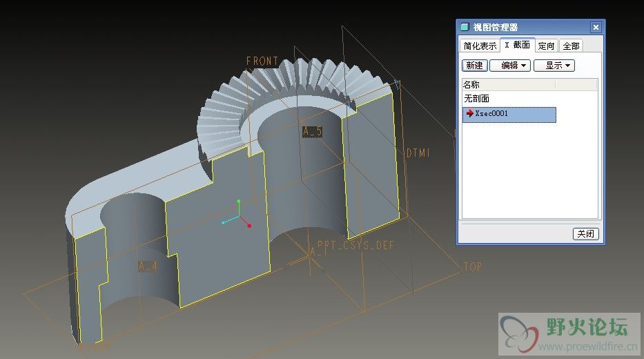This screenshot has height=359, width=644.
Task: Click the 新建 button
Action: pos(474,66)
